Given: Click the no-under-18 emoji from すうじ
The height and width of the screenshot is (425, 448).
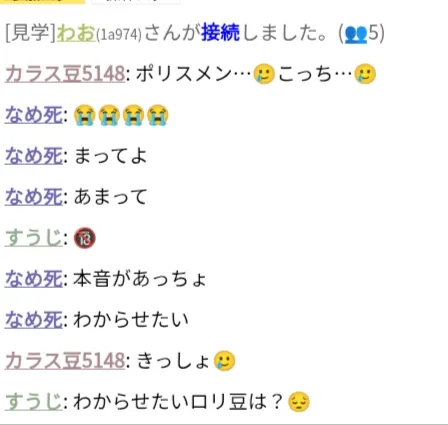Looking at the screenshot, I should [x=85, y=238].
